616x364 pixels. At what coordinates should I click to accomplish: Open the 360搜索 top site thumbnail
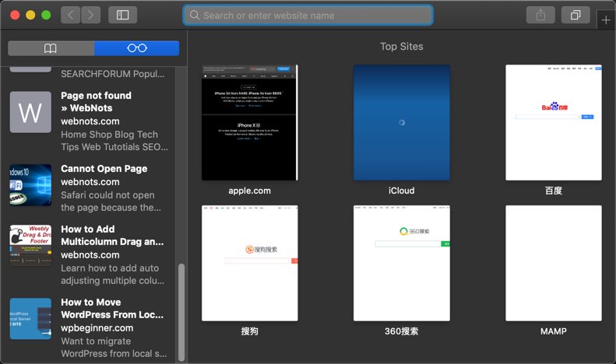pyautogui.click(x=401, y=263)
